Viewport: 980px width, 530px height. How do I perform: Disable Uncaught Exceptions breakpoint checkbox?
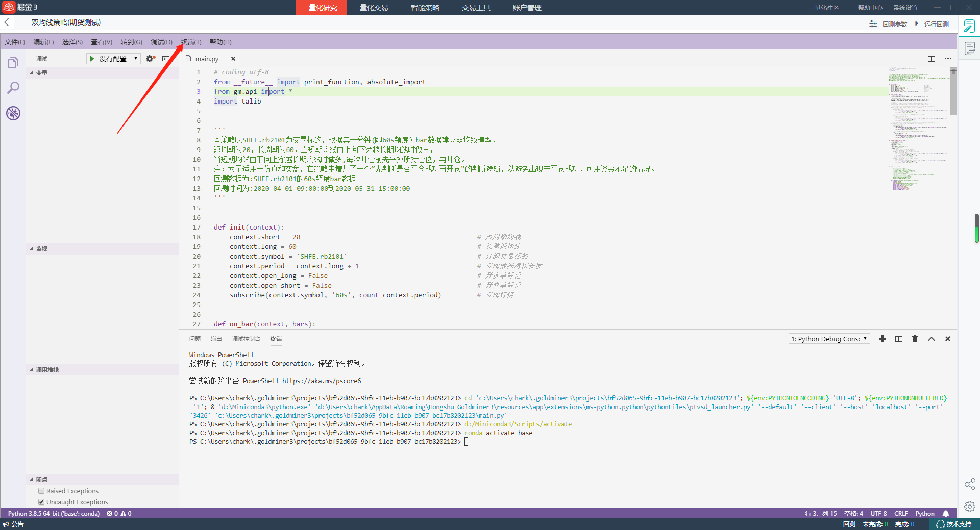click(x=41, y=502)
